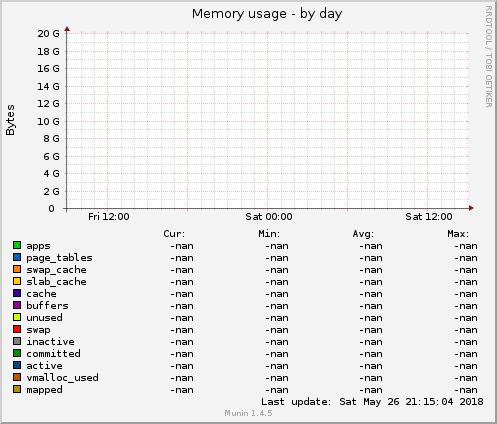Click the '14 G' y-axis label
Image resolution: width=497 pixels, height=424 pixels.
point(48,87)
